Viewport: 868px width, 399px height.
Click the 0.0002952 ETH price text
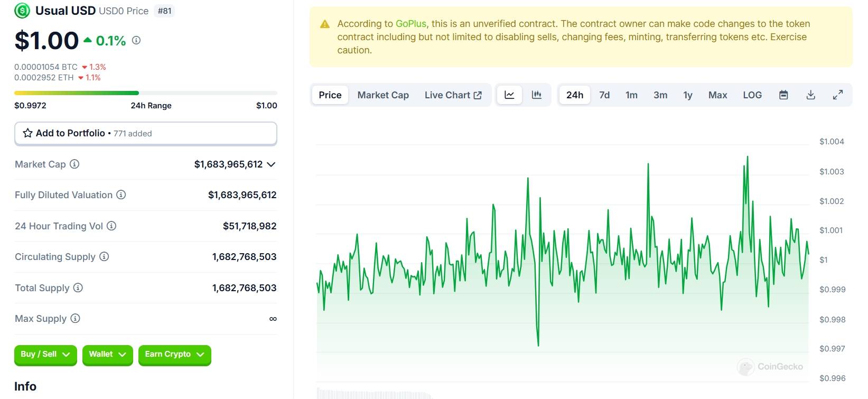[44, 78]
